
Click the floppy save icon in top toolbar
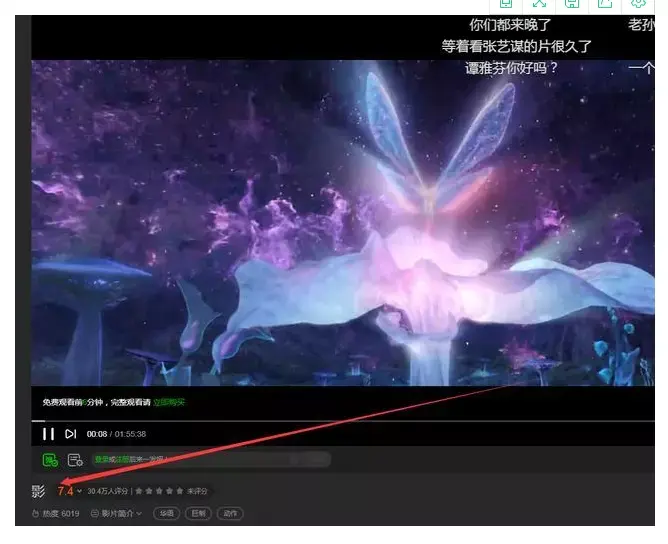coord(572,4)
